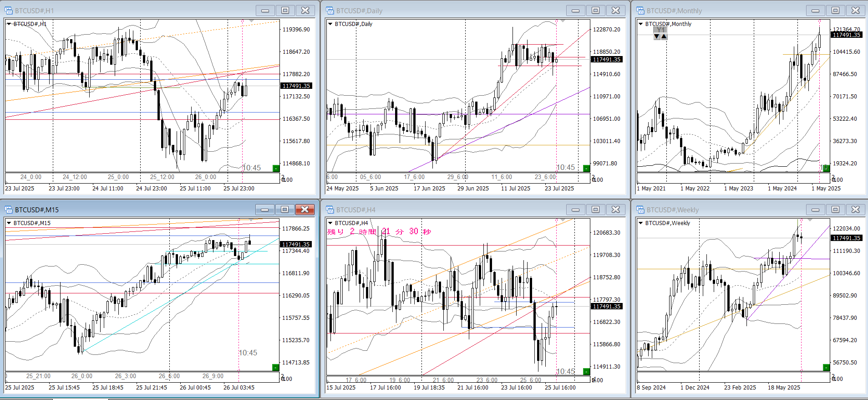Viewport: 868px width, 400px height.
Task: Click the down arrow under Y1 in Monthly chart
Action: [x=657, y=36]
